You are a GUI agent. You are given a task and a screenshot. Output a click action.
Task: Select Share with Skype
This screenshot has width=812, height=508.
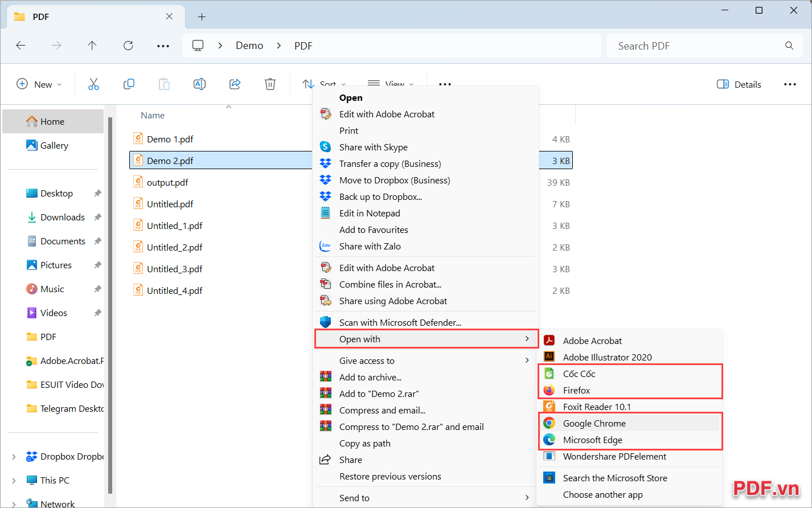[x=426, y=147]
